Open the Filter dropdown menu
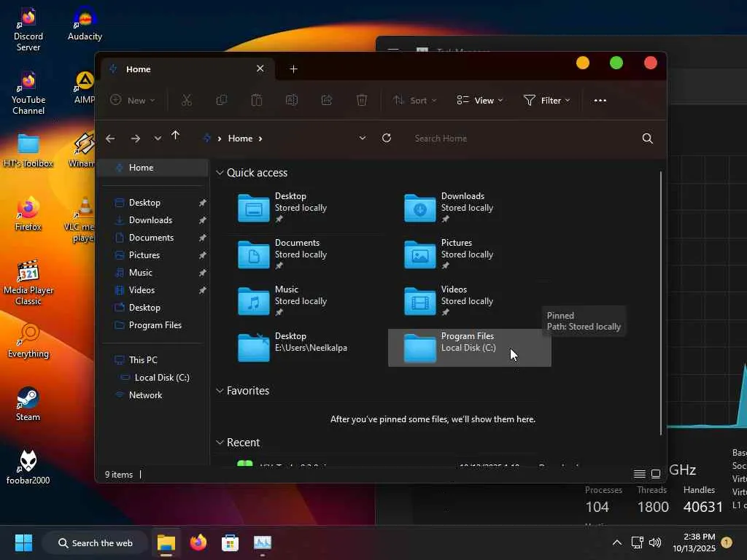Viewport: 747px width, 560px height. [x=547, y=100]
